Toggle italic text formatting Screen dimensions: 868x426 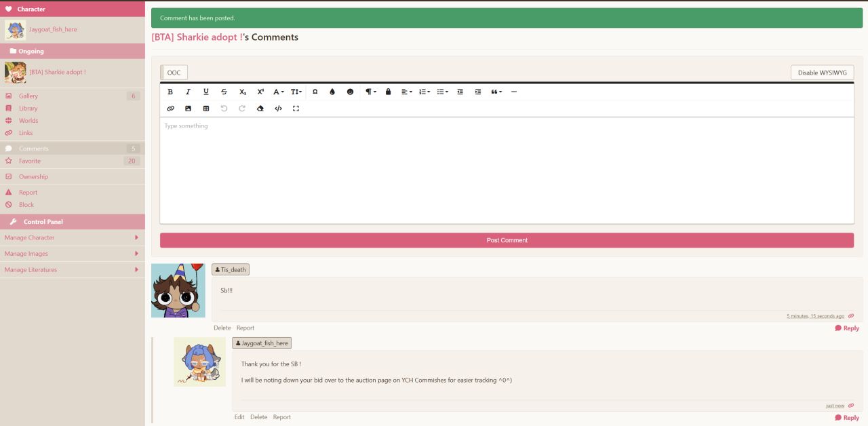coord(188,92)
